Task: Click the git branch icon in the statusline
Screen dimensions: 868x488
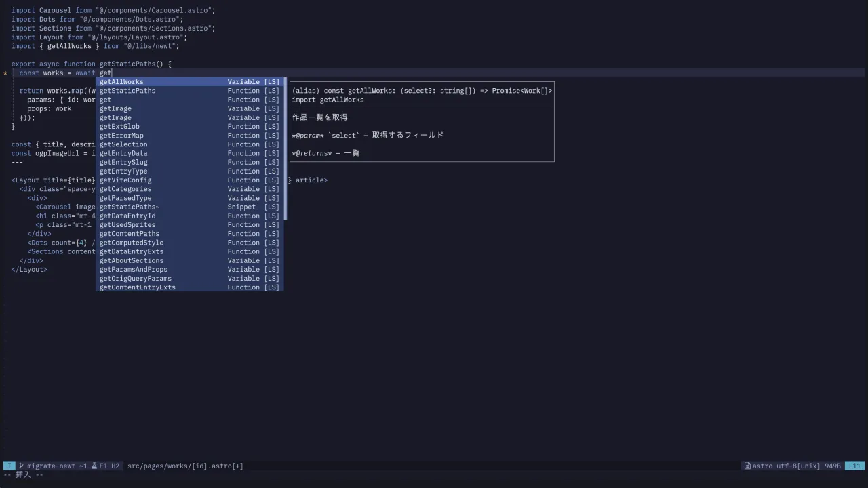Action: point(21,466)
